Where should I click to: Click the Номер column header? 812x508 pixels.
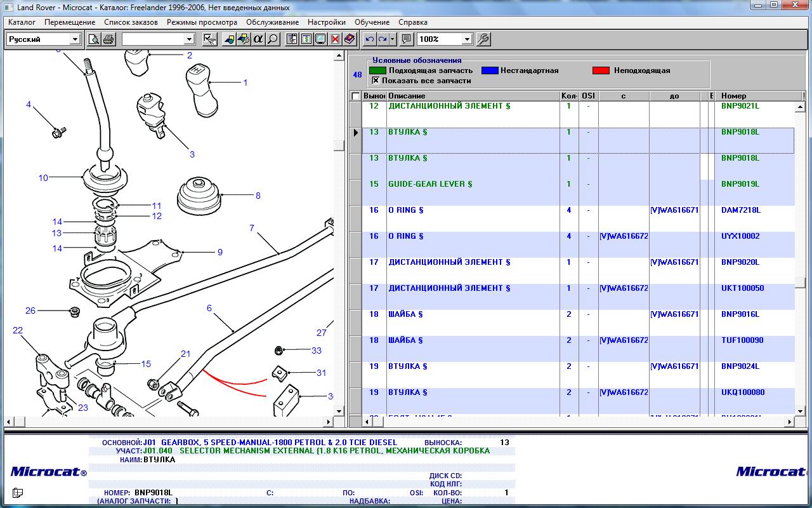[759, 96]
